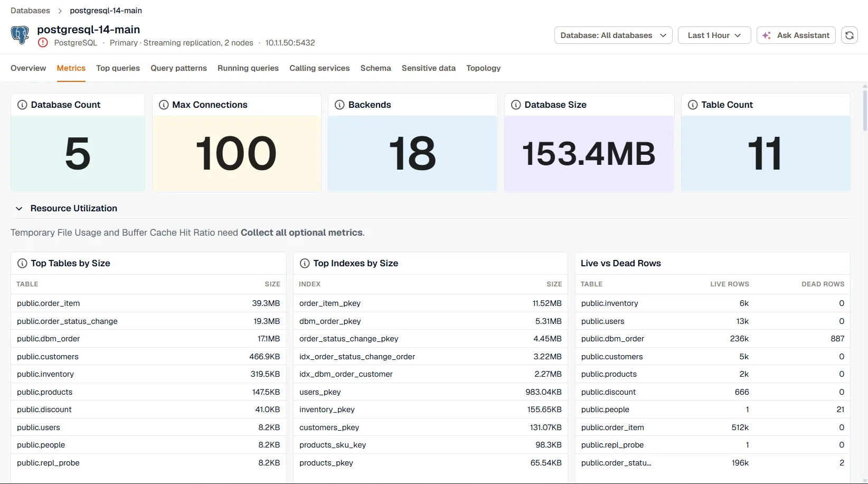This screenshot has width=868, height=484.
Task: Click the INDEX column header
Action: point(309,284)
